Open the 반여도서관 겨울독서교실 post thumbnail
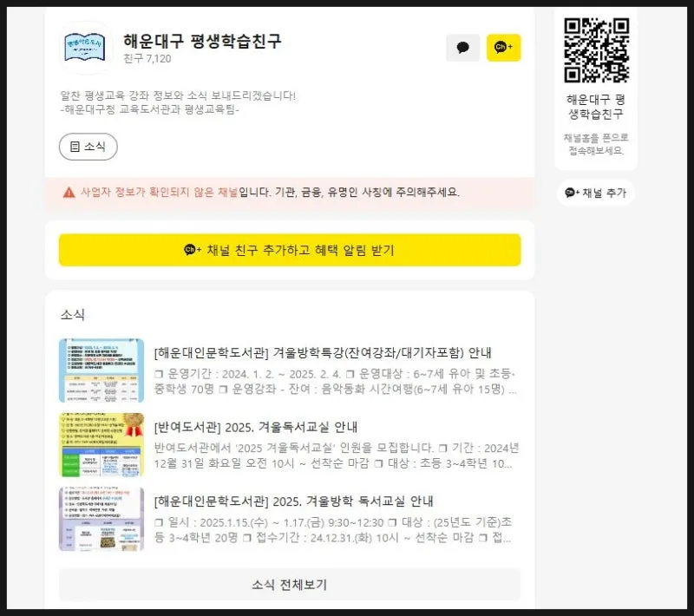The width and height of the screenshot is (694, 616). pyautogui.click(x=101, y=445)
